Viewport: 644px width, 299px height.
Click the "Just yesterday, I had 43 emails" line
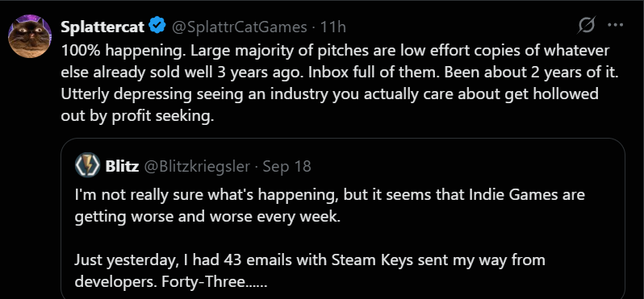coord(310,260)
